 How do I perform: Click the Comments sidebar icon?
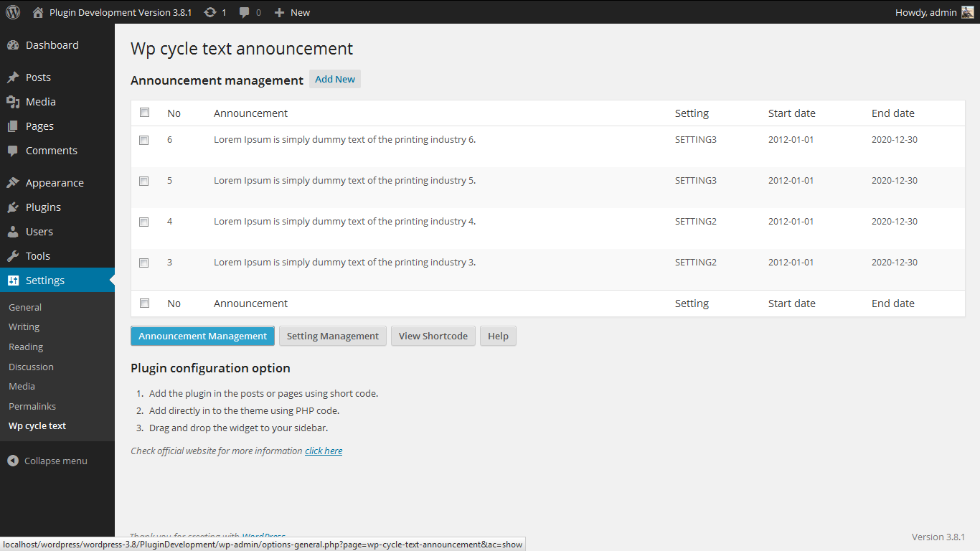coord(13,151)
